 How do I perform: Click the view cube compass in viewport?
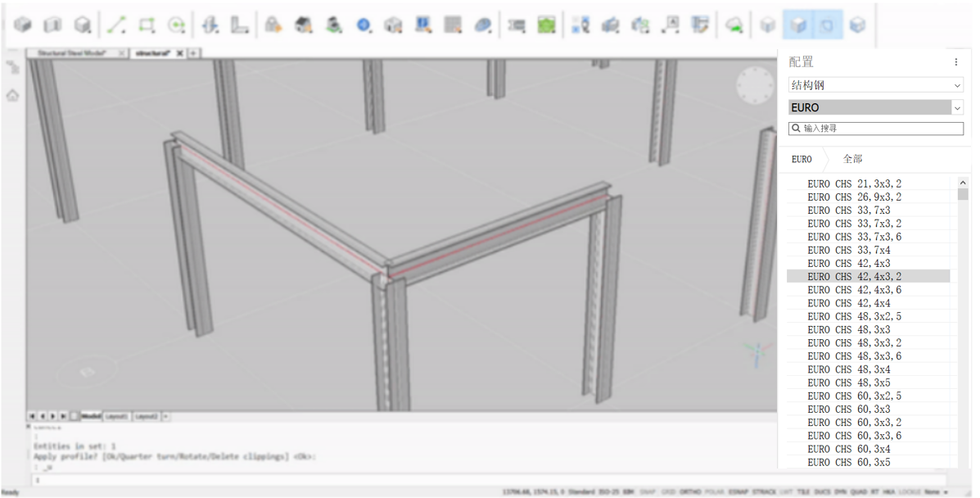click(x=754, y=87)
